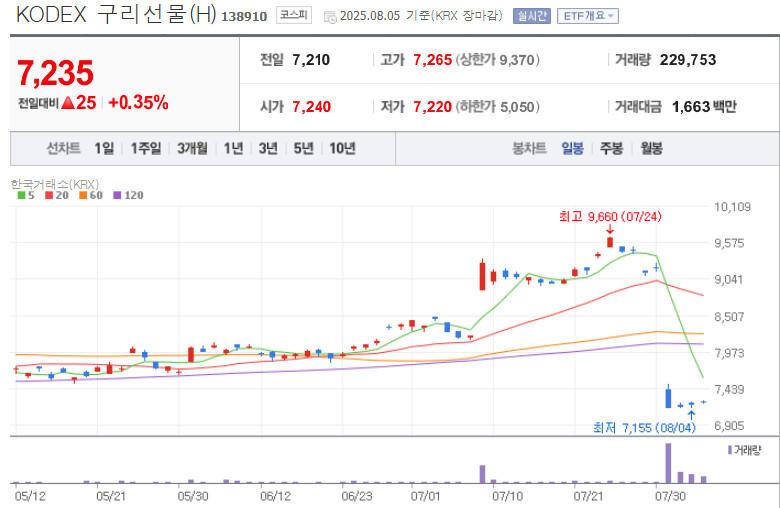Image resolution: width=780 pixels, height=508 pixels.
Task: Click the 06/23 date axis label
Action: click(356, 496)
